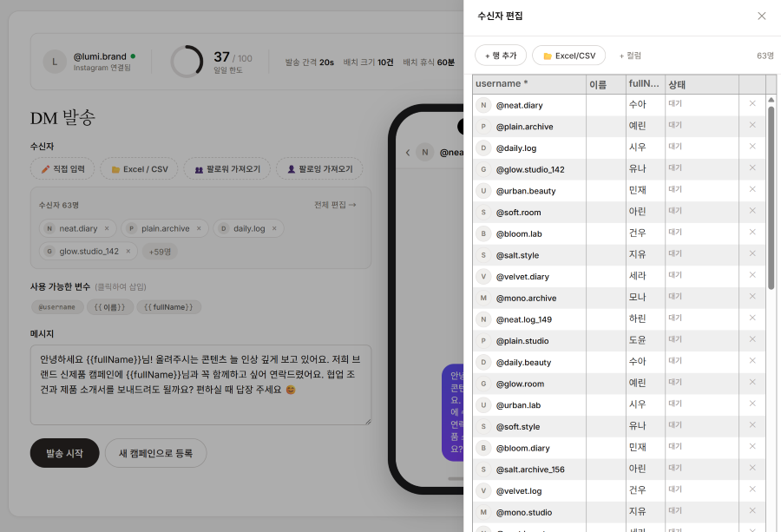
Task: Remove neat.diary recipient chip
Action: pos(107,228)
